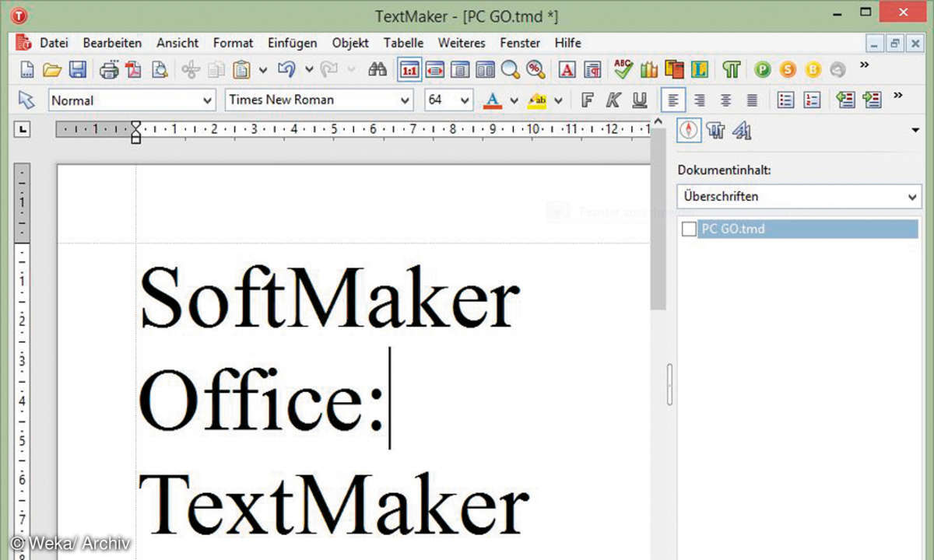This screenshot has height=560, width=934.
Task: Open Bearbeiten menu
Action: pyautogui.click(x=113, y=43)
